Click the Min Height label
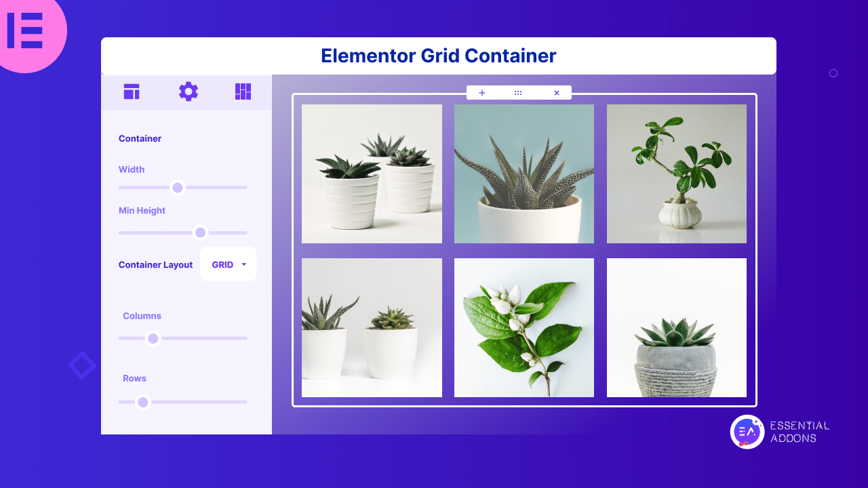Image resolution: width=868 pixels, height=488 pixels. click(142, 211)
